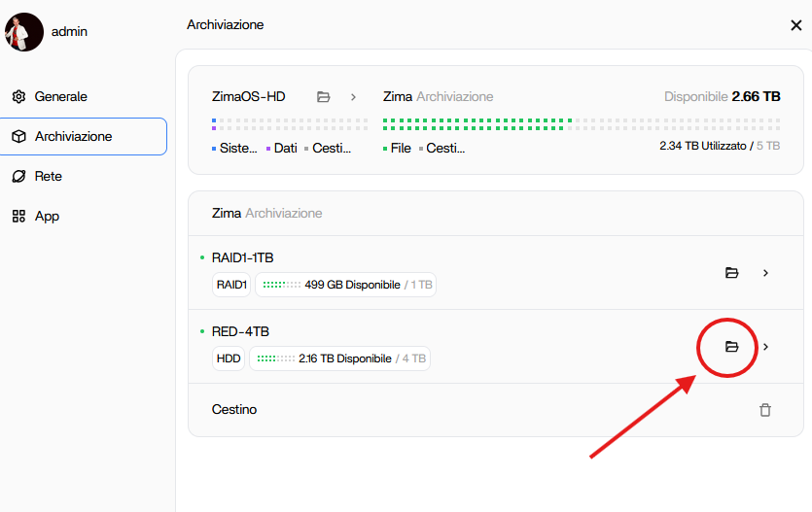Go to the App settings section
The width and height of the screenshot is (812, 512).
click(48, 217)
